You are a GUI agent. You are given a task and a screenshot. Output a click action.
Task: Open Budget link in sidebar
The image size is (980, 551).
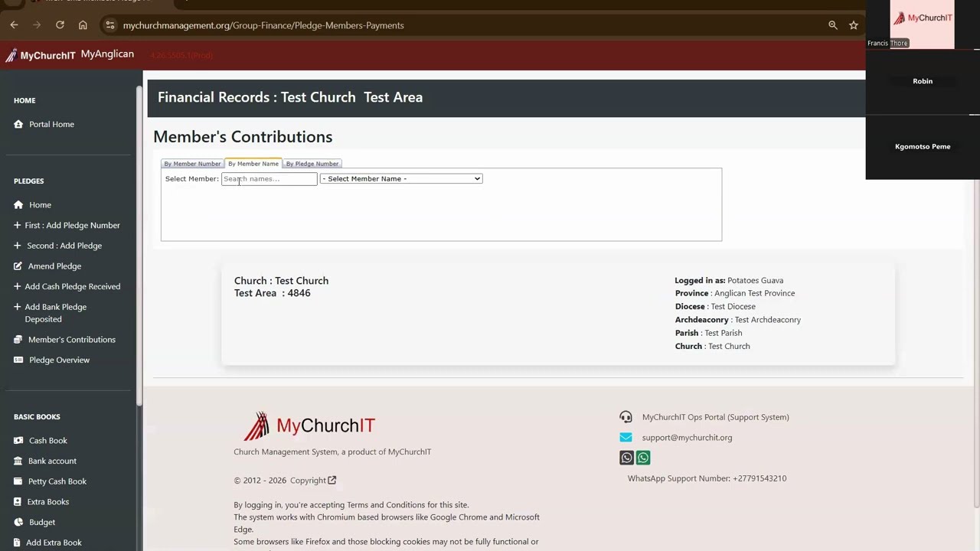[42, 522]
